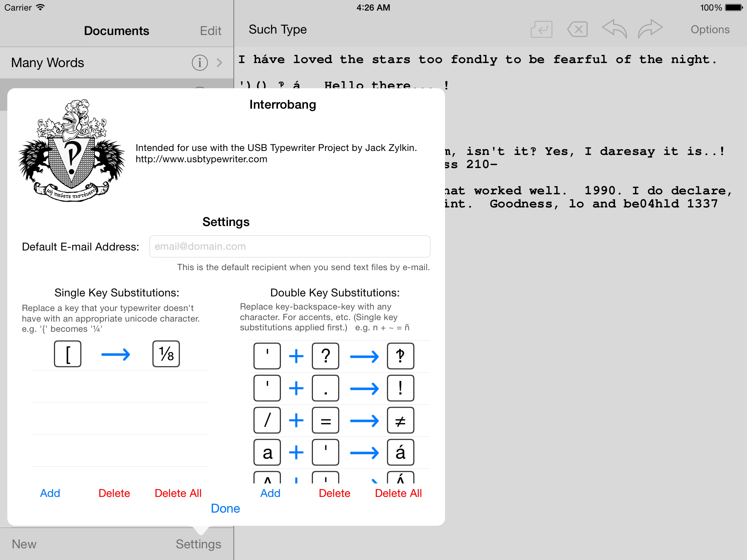Screen dimensions: 747x560
Task: Tap the blue arrow in single substitution row
Action: [x=116, y=354]
